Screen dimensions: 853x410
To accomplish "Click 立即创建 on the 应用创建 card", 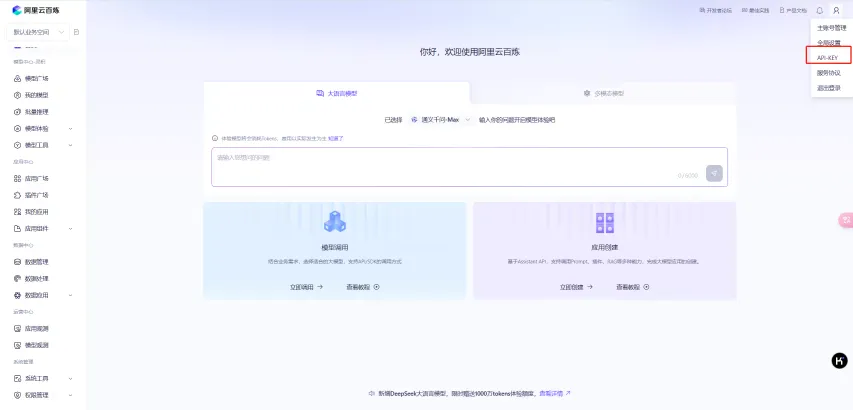I will click(576, 287).
